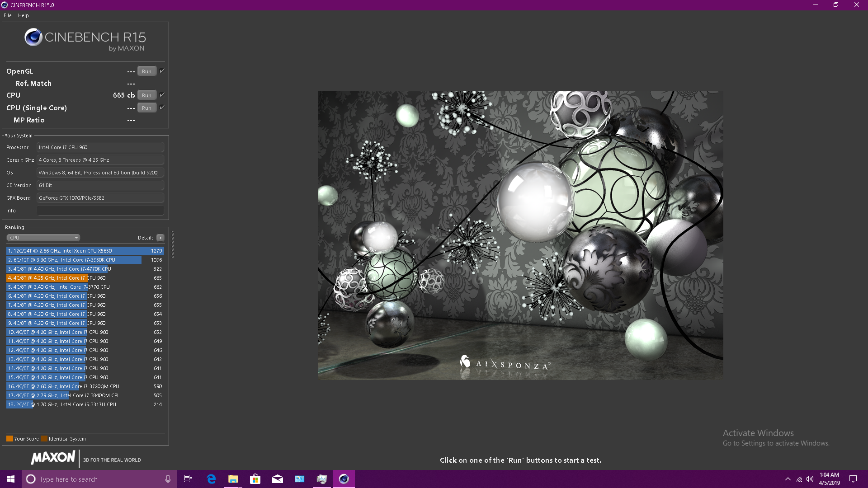Open the blue monitor app in taskbar
The height and width of the screenshot is (488, 868).
pos(300,479)
